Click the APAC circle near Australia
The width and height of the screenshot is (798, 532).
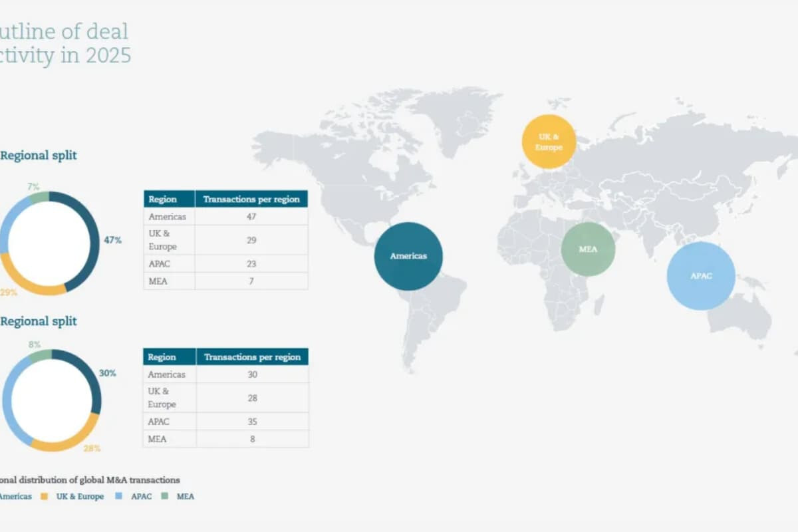701,275
